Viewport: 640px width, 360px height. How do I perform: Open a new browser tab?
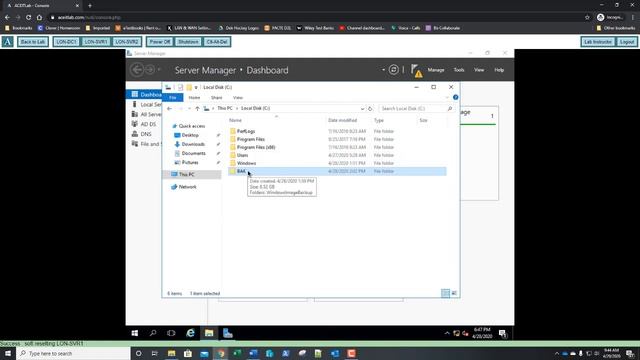point(90,6)
